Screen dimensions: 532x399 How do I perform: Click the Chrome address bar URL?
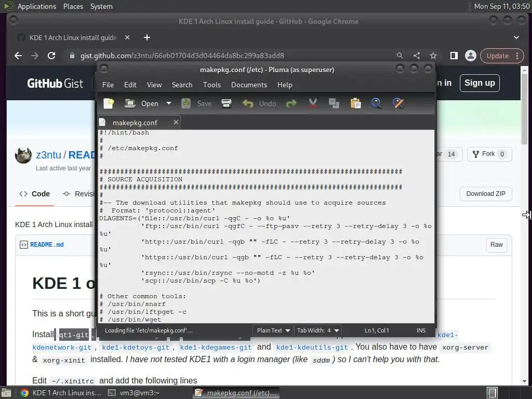click(182, 56)
